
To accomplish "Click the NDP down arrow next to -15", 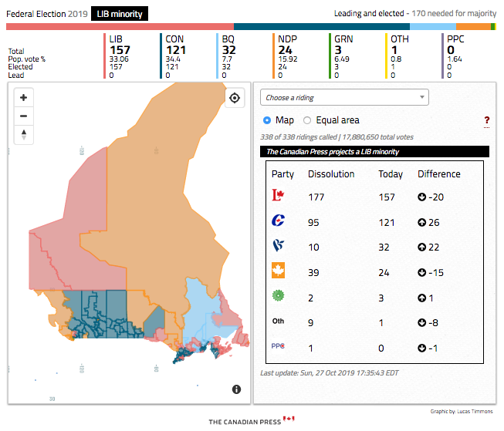I will [x=421, y=272].
